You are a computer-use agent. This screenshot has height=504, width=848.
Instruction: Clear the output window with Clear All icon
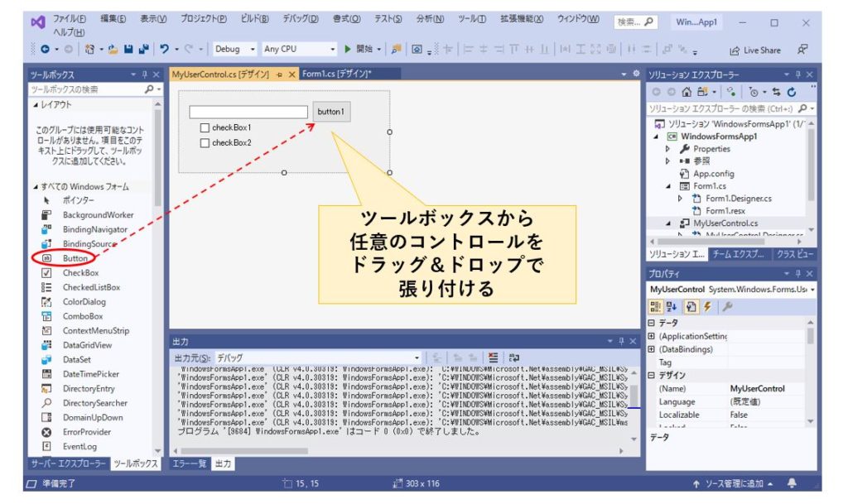pyautogui.click(x=493, y=358)
